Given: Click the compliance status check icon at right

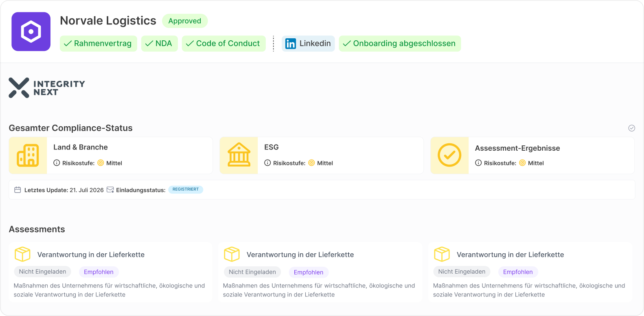Looking at the screenshot, I should click(632, 128).
